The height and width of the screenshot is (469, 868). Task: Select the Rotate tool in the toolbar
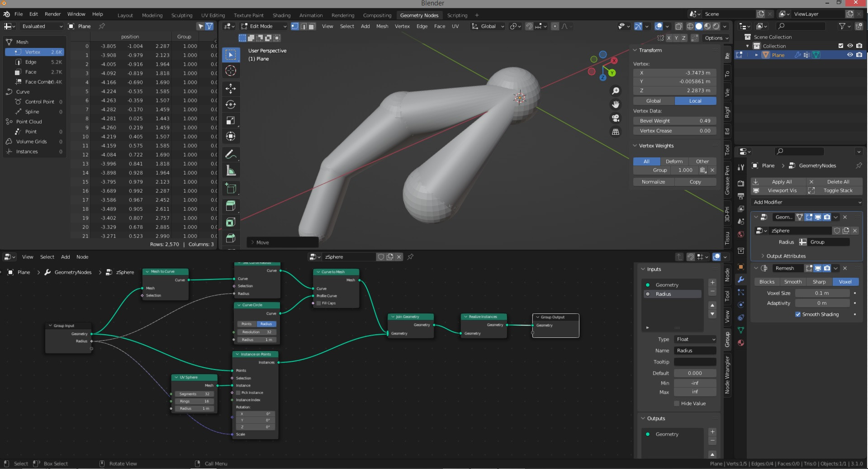pyautogui.click(x=231, y=104)
